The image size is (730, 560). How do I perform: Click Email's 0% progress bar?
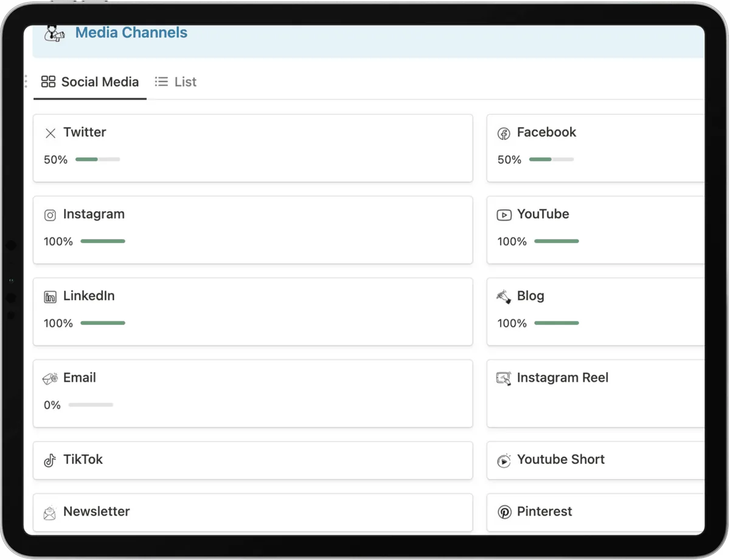click(x=91, y=405)
